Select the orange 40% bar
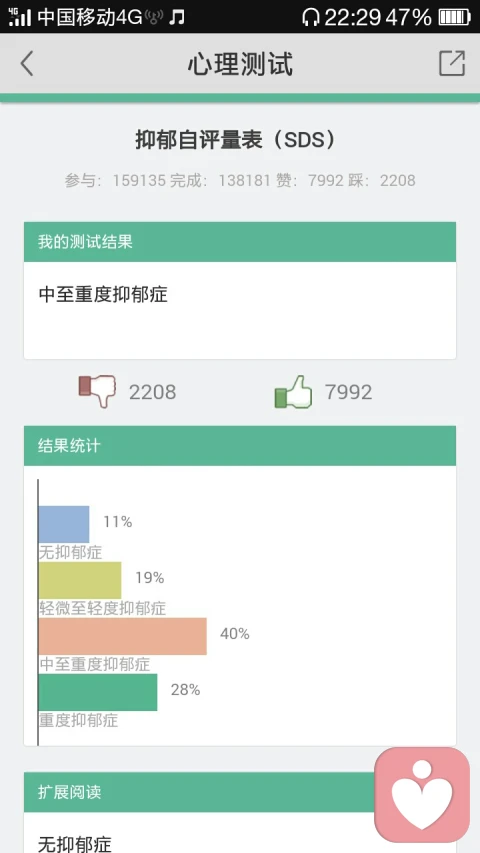Viewport: 480px width, 853px height. point(122,636)
